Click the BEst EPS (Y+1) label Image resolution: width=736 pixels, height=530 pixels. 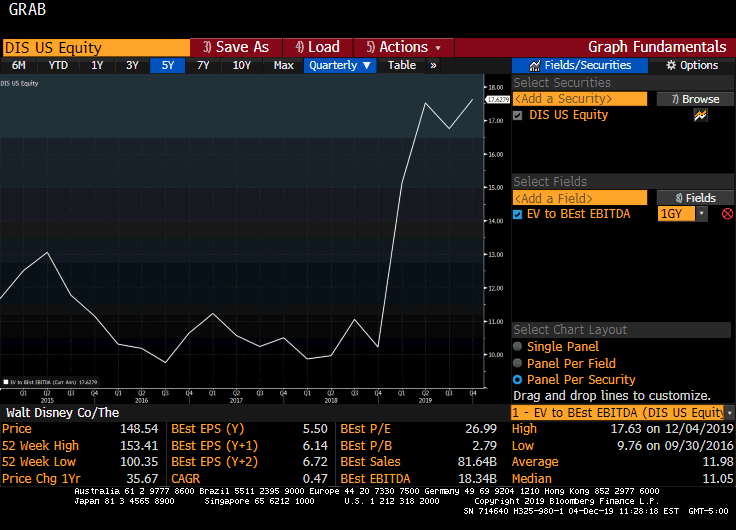[x=215, y=446]
